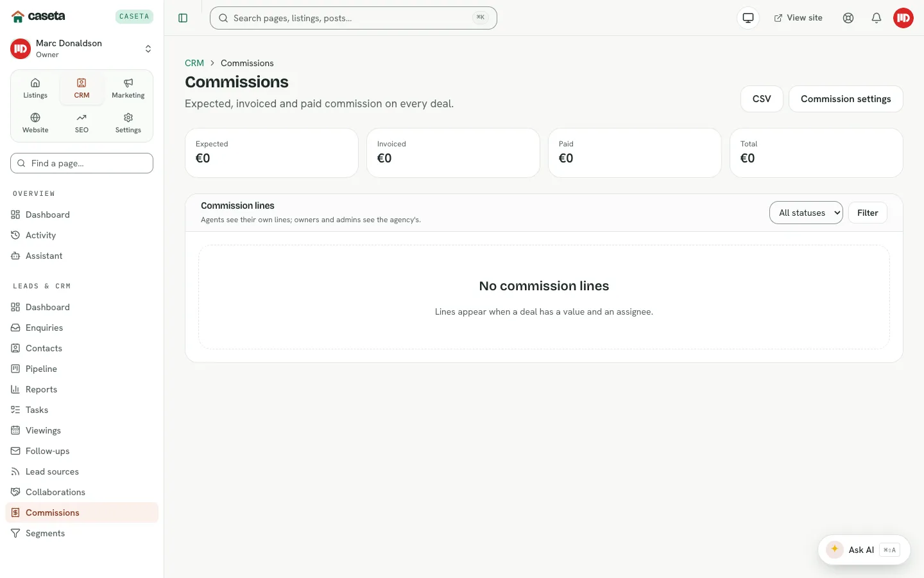The image size is (924, 578).
Task: Open Viewings in sidebar
Action: pos(81,430)
